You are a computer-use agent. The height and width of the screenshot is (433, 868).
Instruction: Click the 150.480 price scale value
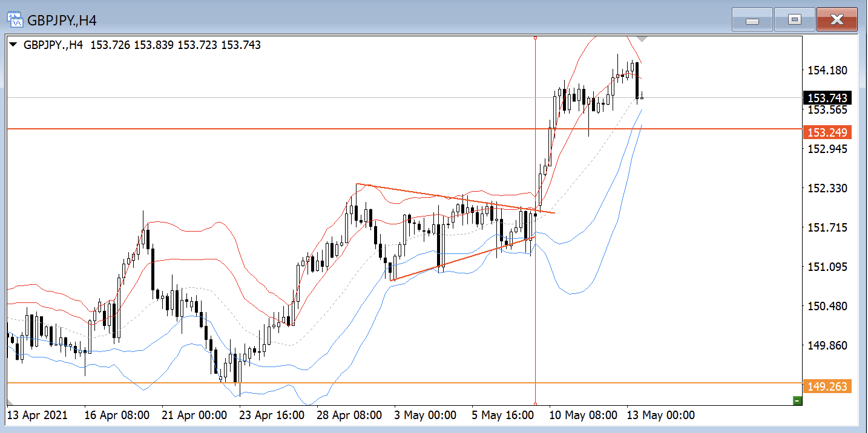[x=827, y=306]
